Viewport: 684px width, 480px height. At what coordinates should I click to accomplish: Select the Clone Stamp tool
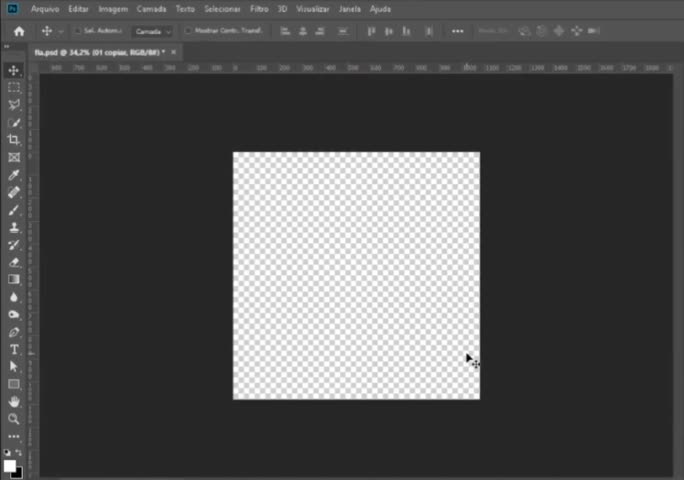tap(14, 227)
